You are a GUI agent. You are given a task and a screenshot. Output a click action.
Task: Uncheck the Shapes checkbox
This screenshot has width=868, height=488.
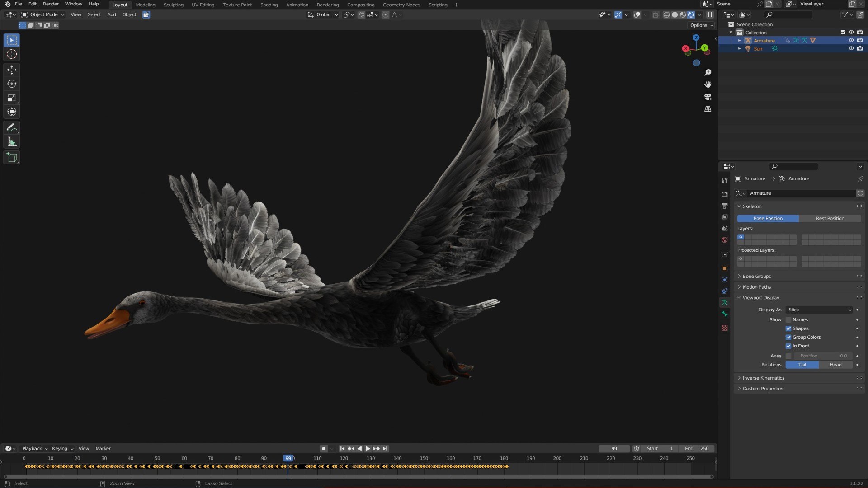point(788,328)
